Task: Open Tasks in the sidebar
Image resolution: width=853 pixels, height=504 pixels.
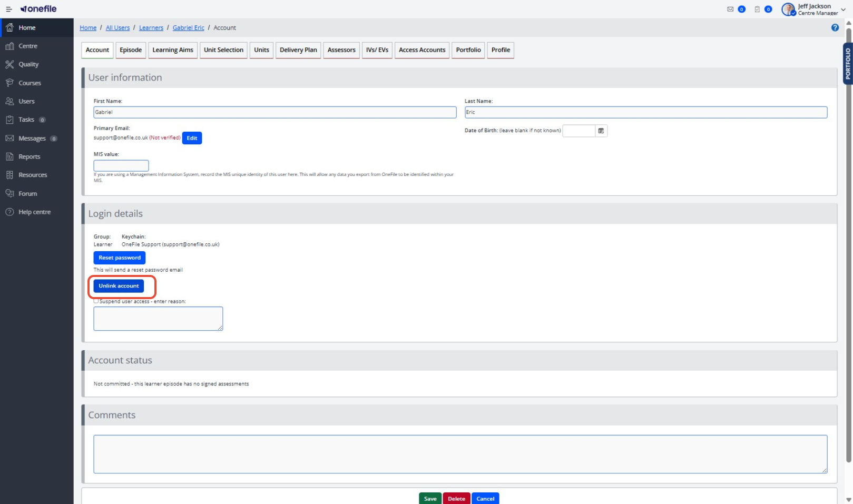Action: click(x=37, y=120)
